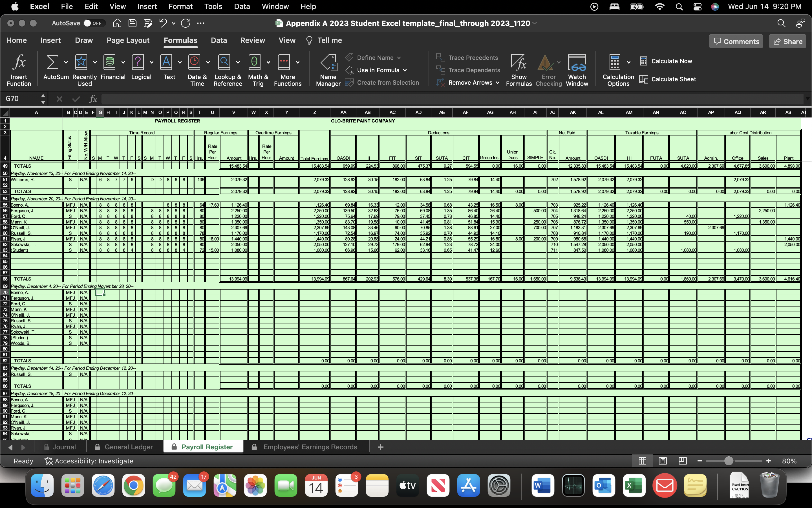Switch to Page Layout view in status bar
This screenshot has width=812, height=508.
tap(663, 461)
